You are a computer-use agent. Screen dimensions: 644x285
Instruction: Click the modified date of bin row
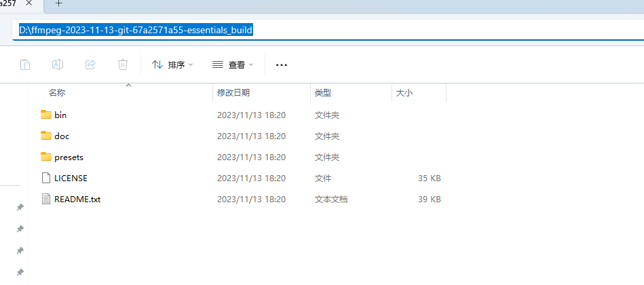pos(251,115)
